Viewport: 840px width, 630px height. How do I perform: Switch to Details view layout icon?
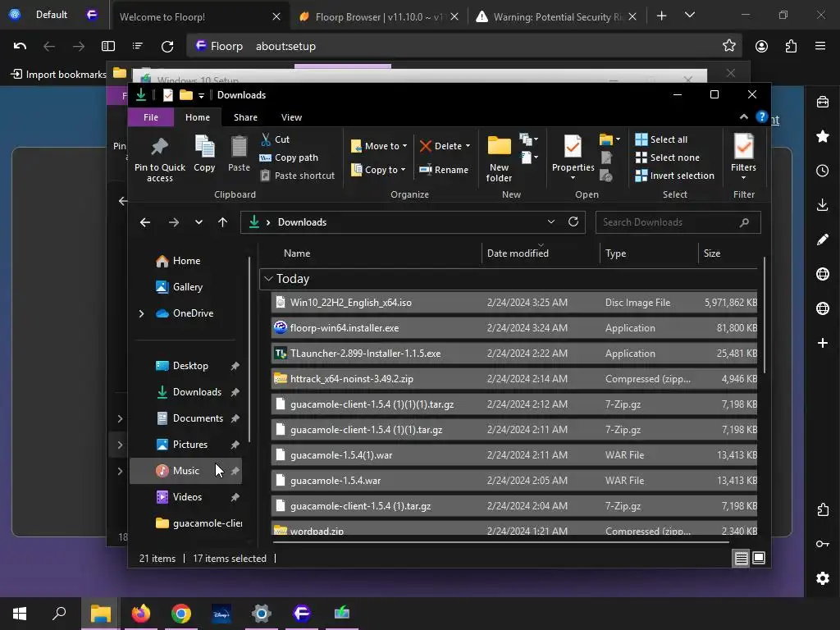click(741, 558)
